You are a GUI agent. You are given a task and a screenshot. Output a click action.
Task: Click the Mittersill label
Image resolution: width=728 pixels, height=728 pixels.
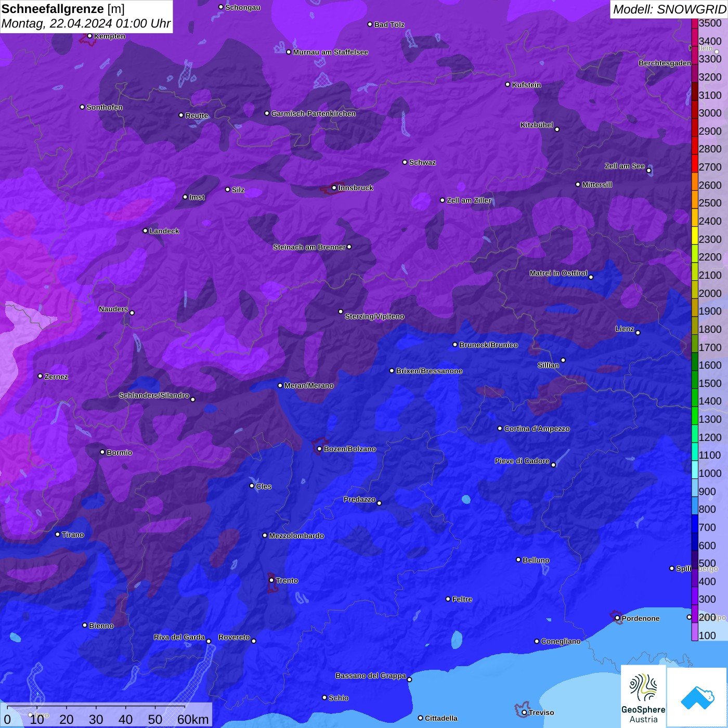[597, 185]
